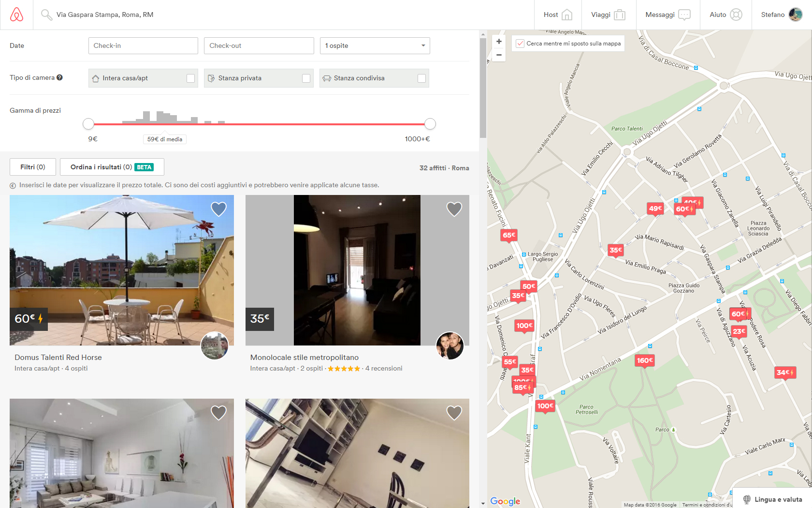Click the 4 recensioni reviews text
The image size is (812, 508).
[384, 369]
